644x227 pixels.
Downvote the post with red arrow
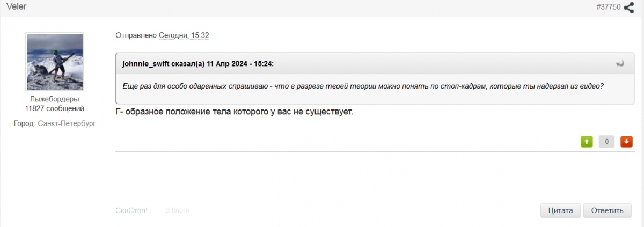tap(626, 142)
